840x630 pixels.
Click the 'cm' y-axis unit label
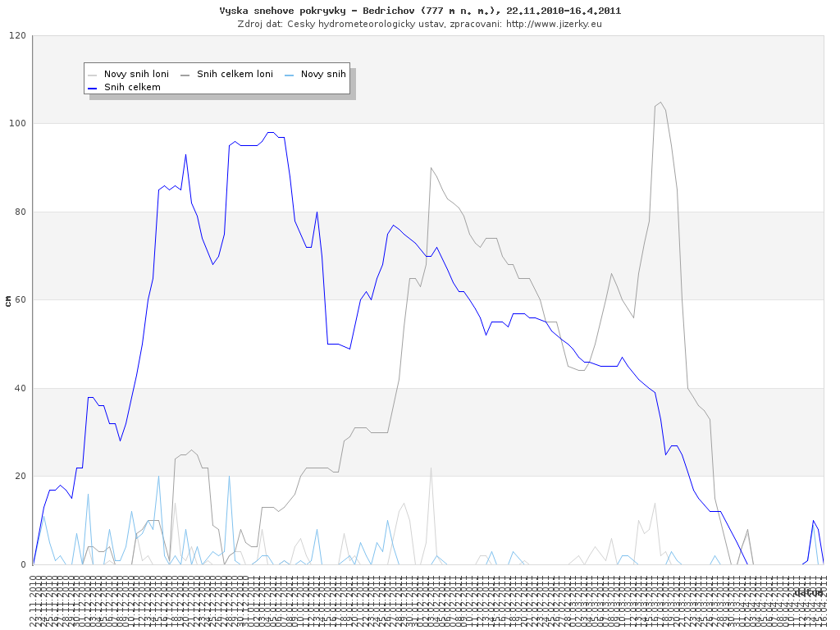coord(8,301)
